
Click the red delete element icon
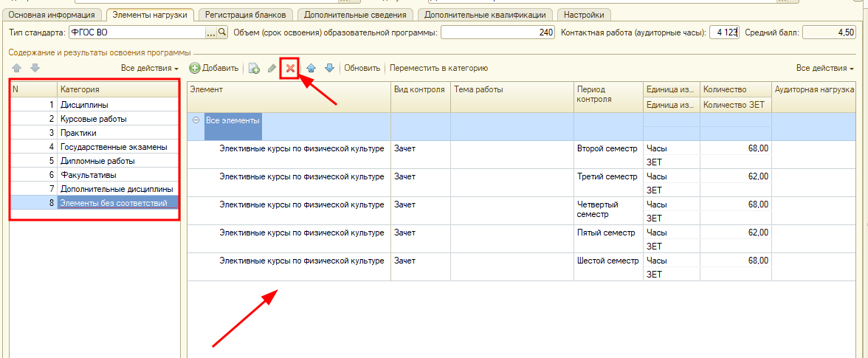[x=290, y=68]
